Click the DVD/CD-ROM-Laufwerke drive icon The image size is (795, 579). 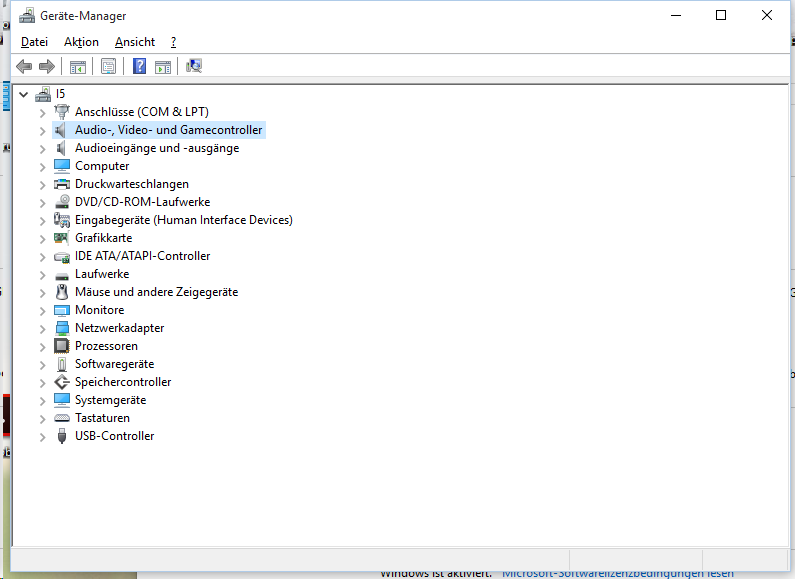62,202
